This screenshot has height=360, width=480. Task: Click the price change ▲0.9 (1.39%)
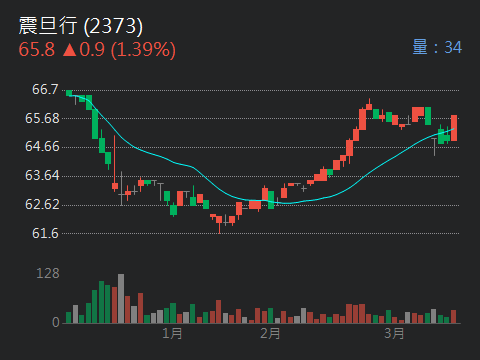point(119,50)
